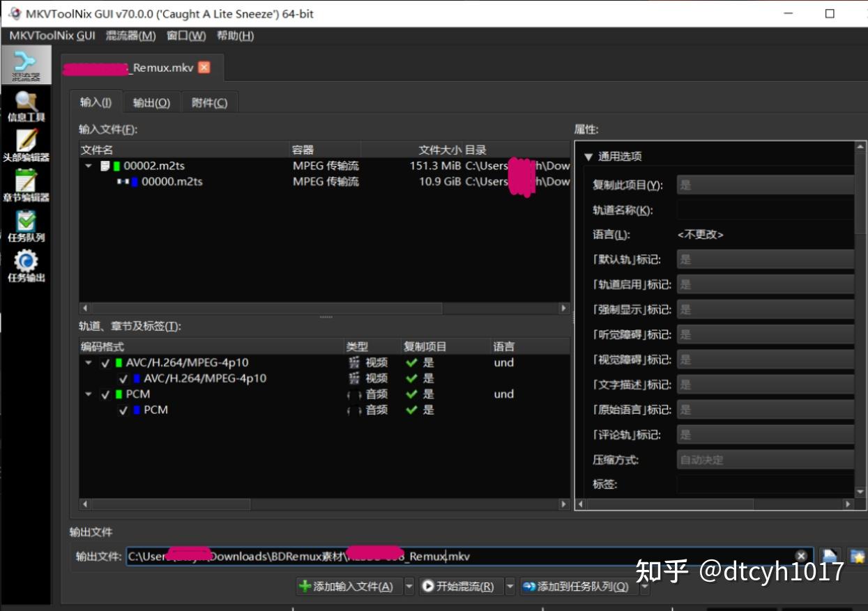Click the 输出文件 path text field

point(469,556)
